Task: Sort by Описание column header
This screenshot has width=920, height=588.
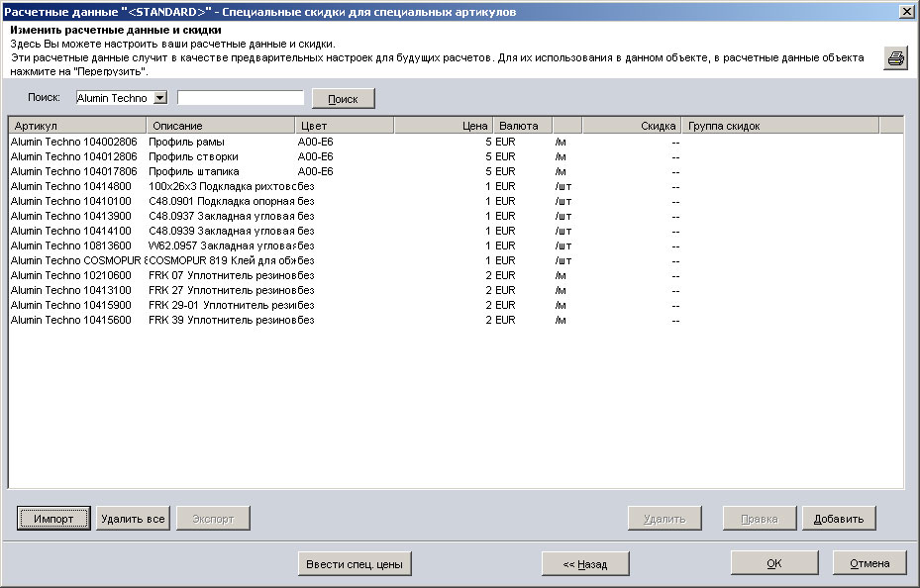Action: click(221, 126)
